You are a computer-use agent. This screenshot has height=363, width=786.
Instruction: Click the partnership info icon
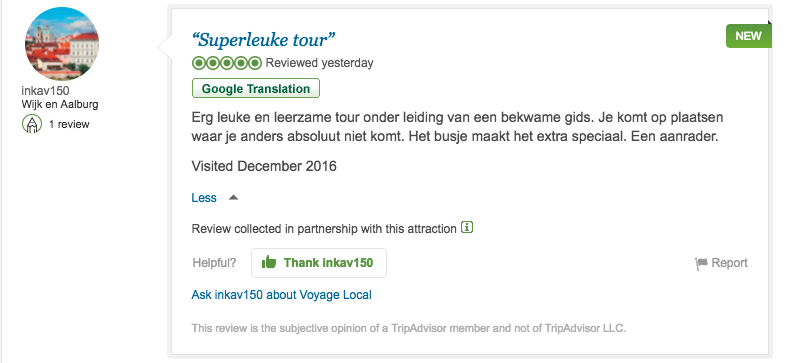click(467, 228)
